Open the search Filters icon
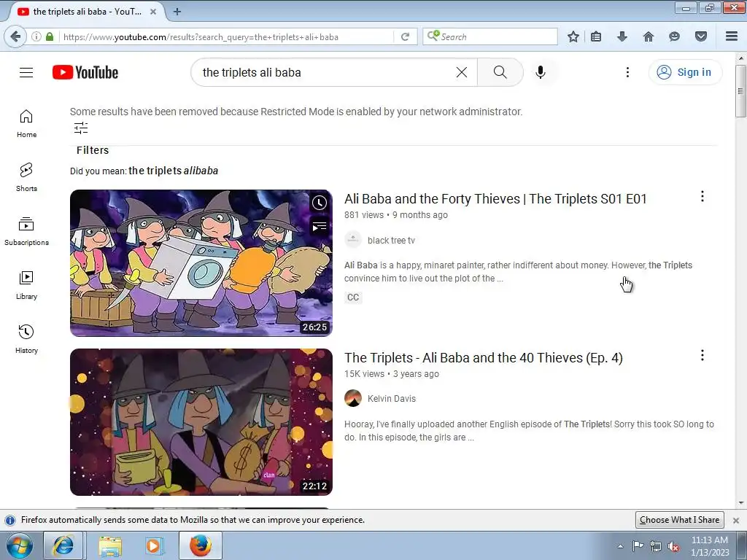The image size is (747, 560). click(x=81, y=128)
